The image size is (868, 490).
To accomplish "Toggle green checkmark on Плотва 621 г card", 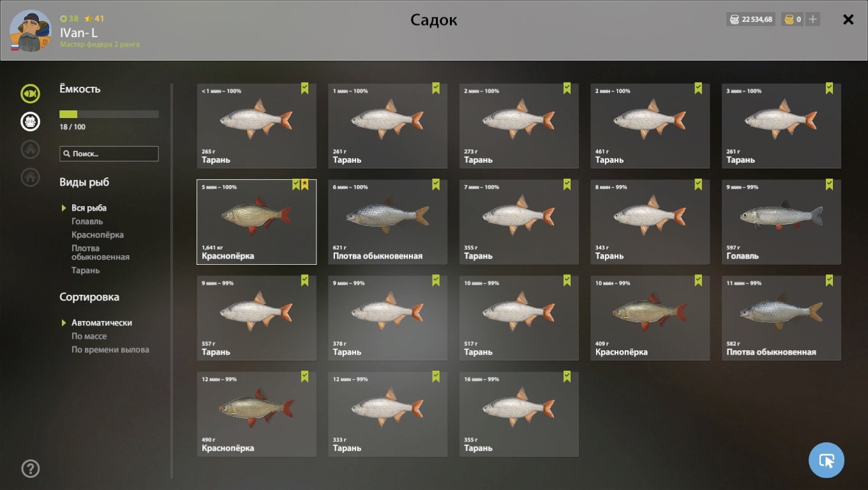I will coord(436,184).
